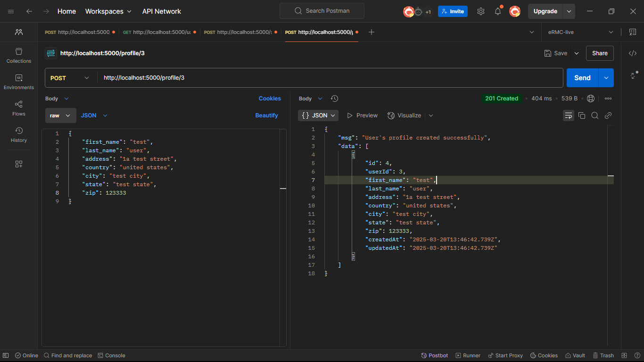Collapse the object at response line 4

[x=353, y=154]
